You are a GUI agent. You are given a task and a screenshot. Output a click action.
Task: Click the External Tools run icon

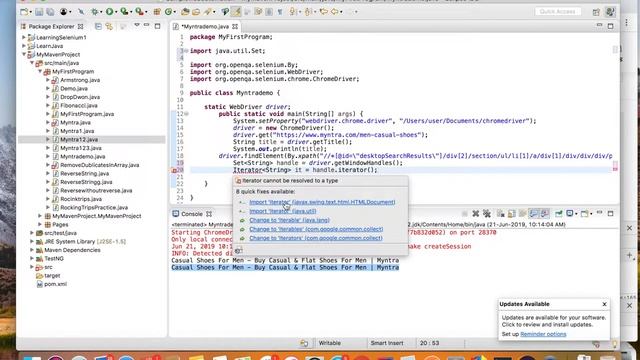[x=139, y=12]
